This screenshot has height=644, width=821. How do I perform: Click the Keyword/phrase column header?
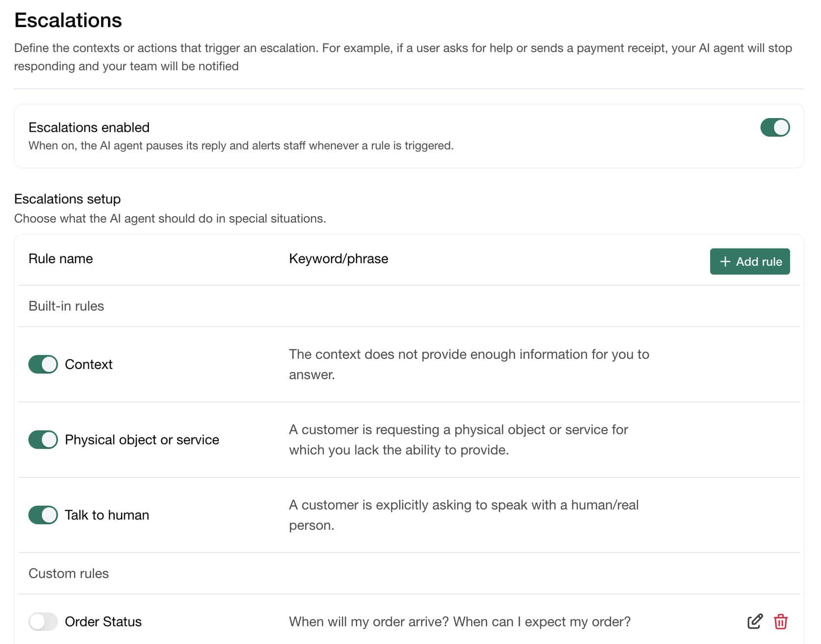tap(338, 259)
